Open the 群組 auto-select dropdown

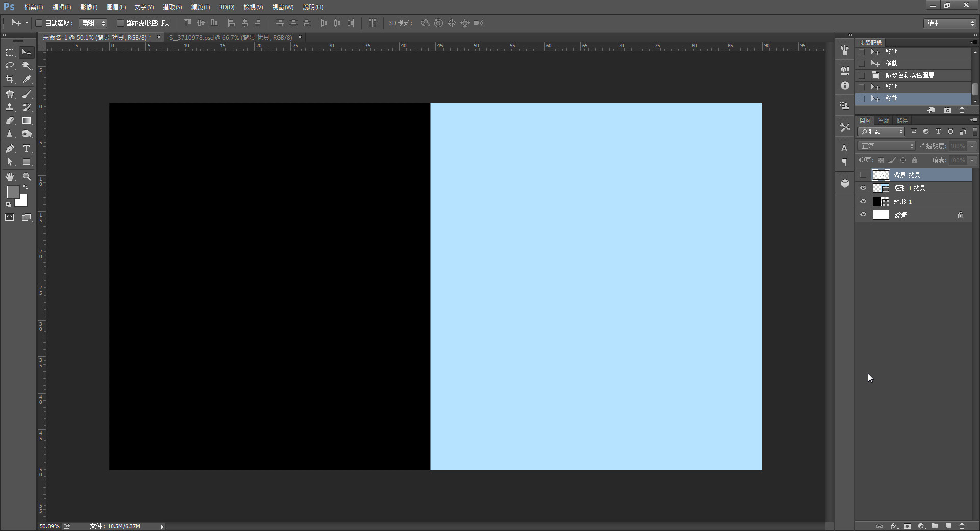[93, 23]
